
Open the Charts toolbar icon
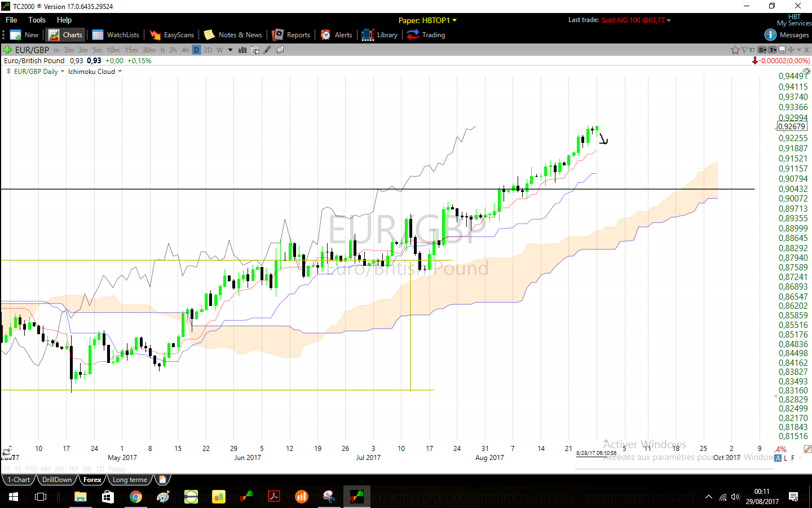point(66,35)
